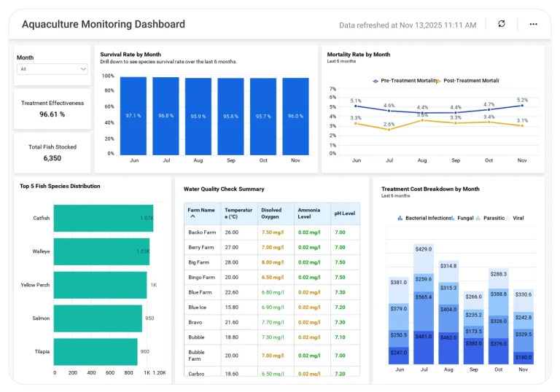The image size is (560, 392).
Task: Select the Aug survival rate bar
Action: (x=198, y=117)
